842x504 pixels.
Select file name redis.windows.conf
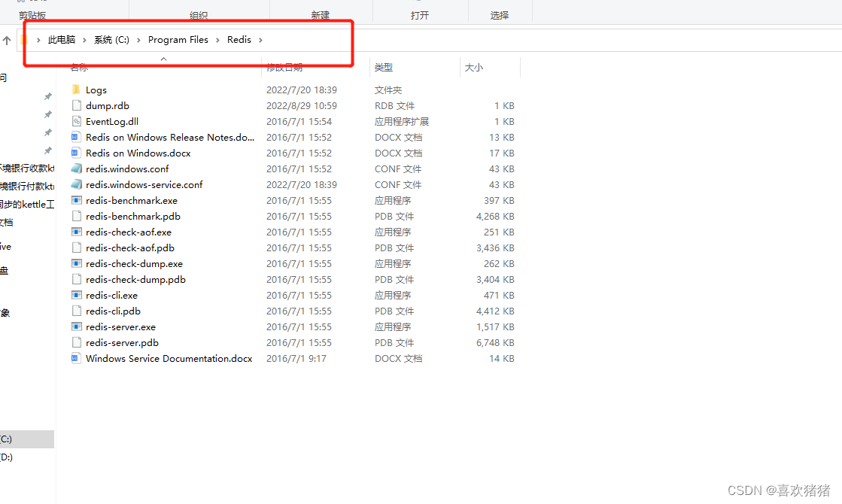point(127,169)
